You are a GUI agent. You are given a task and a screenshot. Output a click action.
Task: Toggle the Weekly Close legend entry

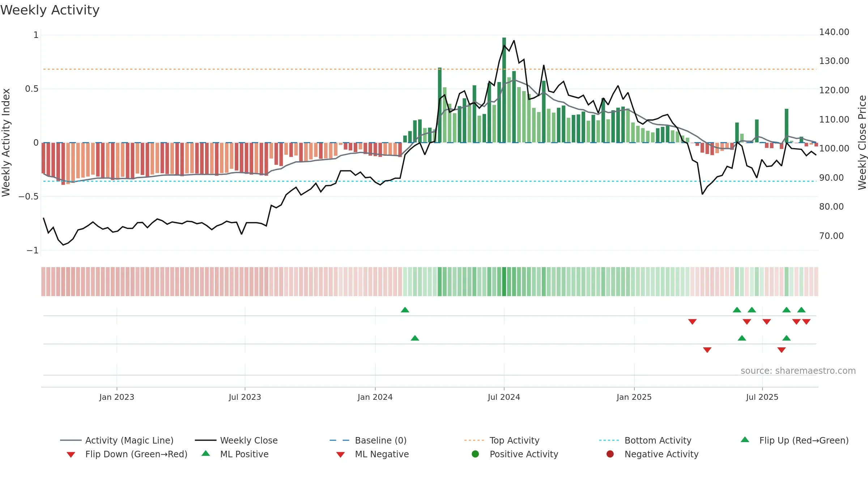coord(236,440)
